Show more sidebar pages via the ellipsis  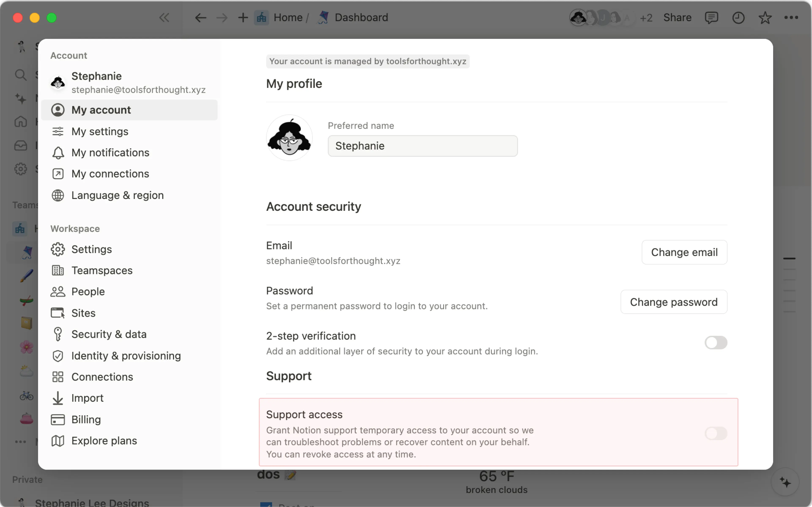(21, 442)
